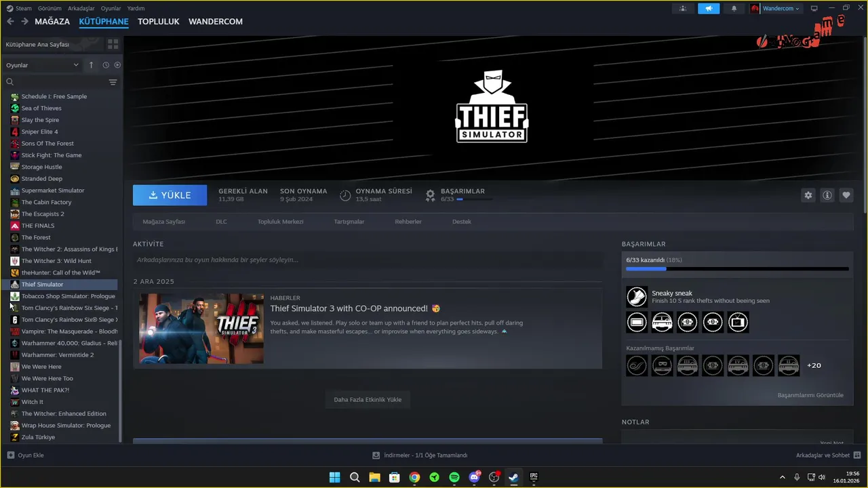Select Sea of Thieves in library
Screen dimensions: 868x488
[41, 108]
